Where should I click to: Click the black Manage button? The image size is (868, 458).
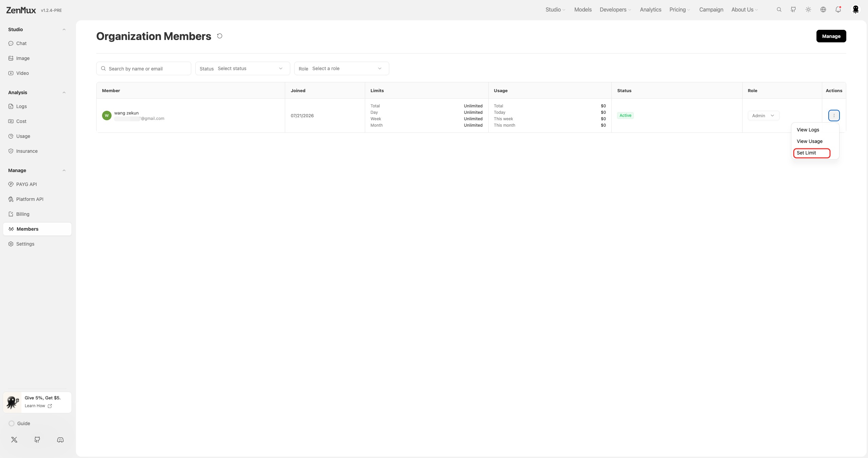coord(831,36)
